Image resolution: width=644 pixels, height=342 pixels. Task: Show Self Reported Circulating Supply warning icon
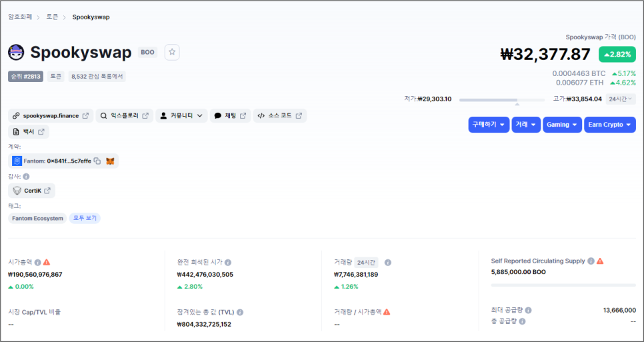tap(600, 261)
